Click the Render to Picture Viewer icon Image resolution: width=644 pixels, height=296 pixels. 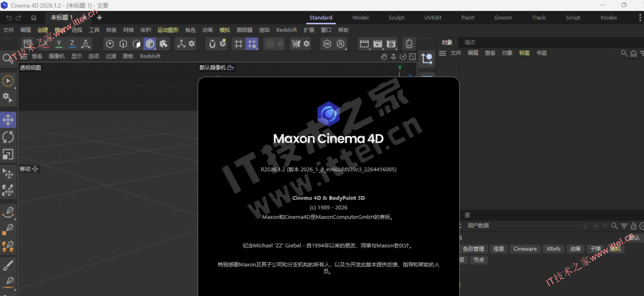click(x=378, y=44)
